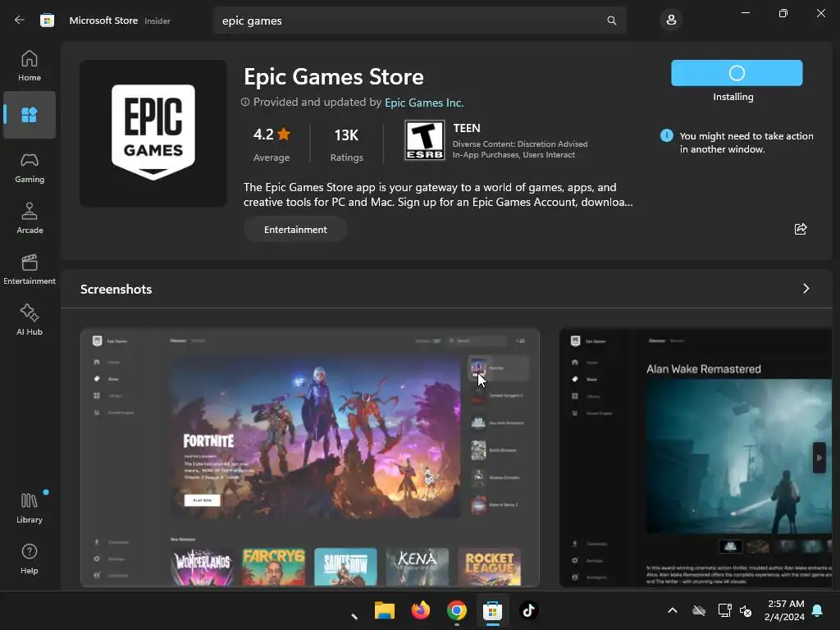Open the Epic Games Inc. publisher link

424,103
